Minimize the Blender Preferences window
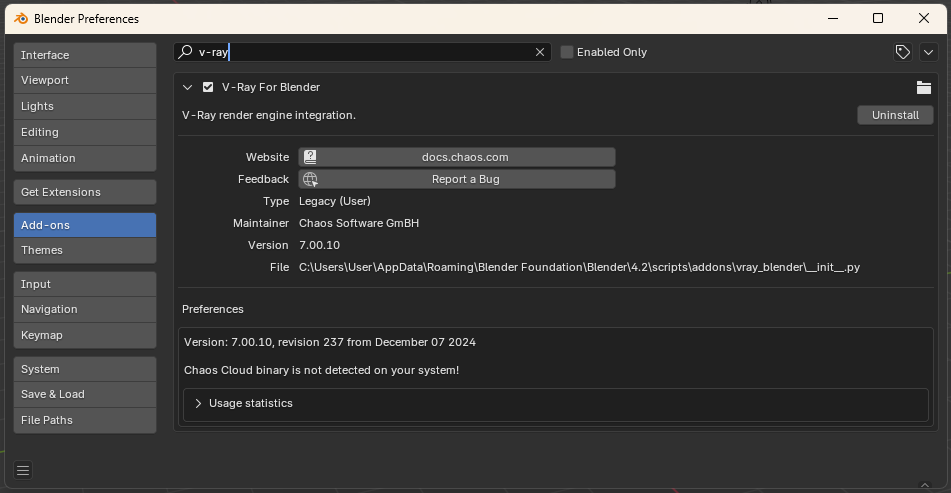The image size is (951, 493). pos(833,19)
